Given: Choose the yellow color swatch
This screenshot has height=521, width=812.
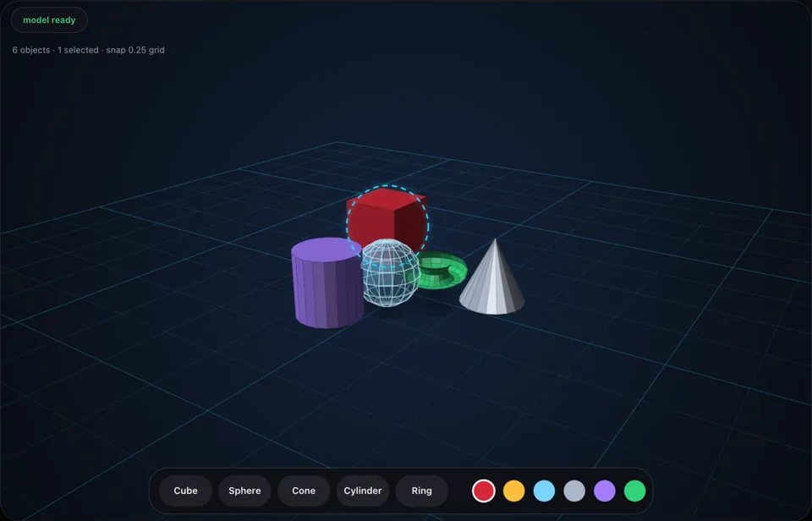Looking at the screenshot, I should (513, 491).
